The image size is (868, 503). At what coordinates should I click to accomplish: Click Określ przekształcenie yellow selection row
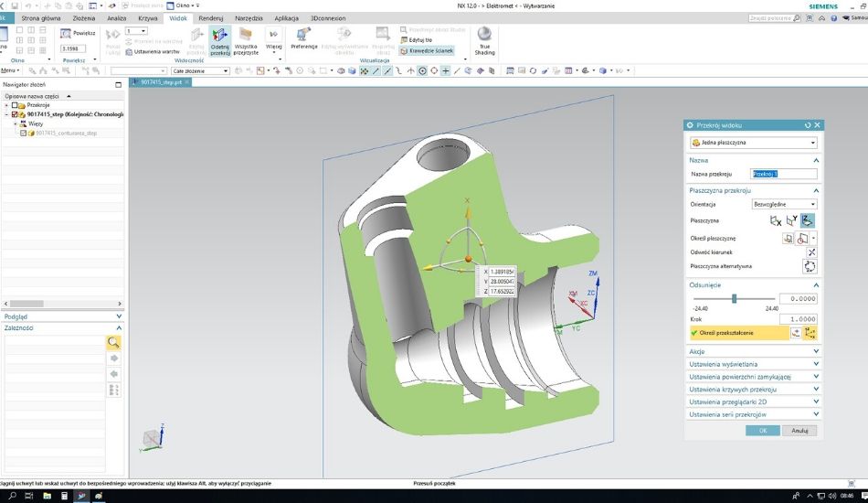738,333
